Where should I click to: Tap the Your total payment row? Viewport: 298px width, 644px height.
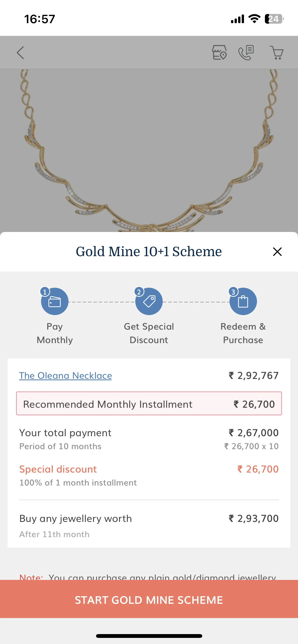[149, 439]
